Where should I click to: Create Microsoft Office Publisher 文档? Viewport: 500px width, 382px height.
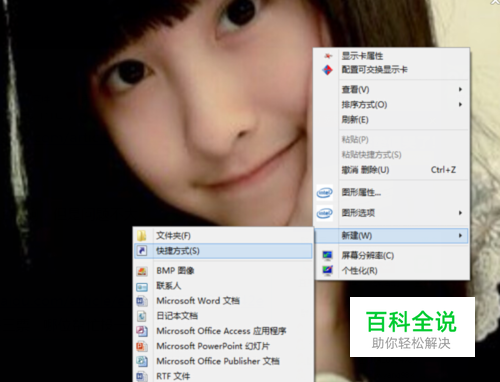point(223,361)
